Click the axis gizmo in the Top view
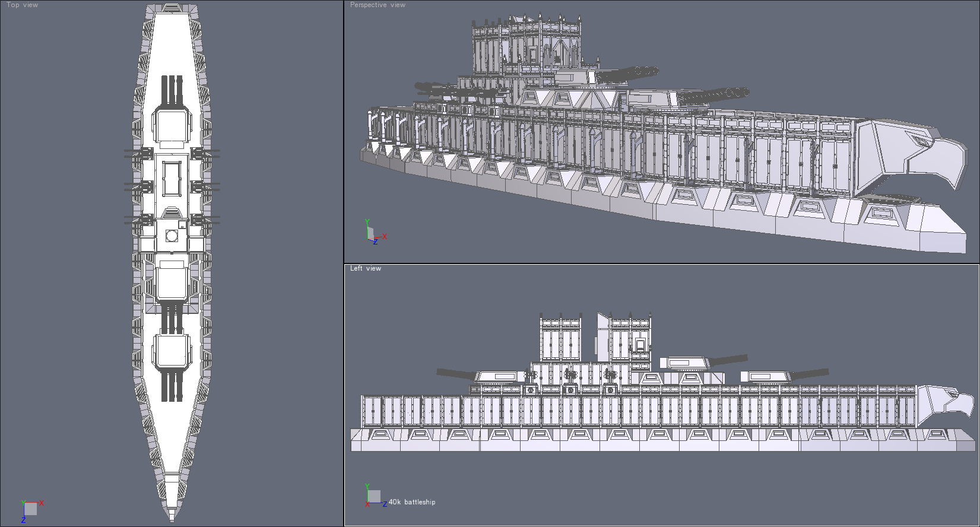 click(31, 511)
